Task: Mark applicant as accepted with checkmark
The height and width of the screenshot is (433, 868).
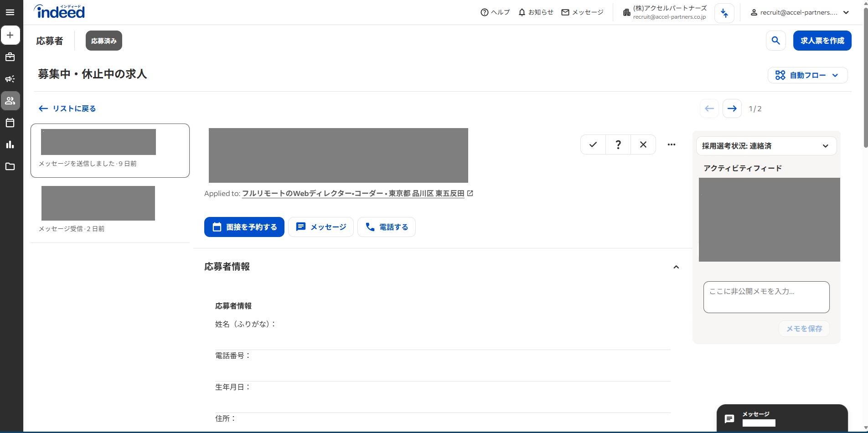Action: [x=593, y=144]
